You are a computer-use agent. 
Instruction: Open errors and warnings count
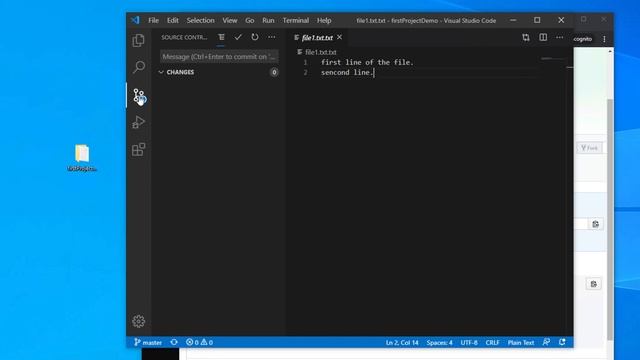[199, 342]
